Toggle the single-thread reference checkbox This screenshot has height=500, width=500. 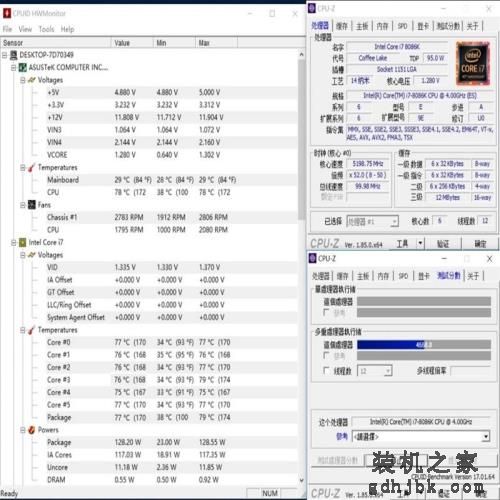[326, 312]
